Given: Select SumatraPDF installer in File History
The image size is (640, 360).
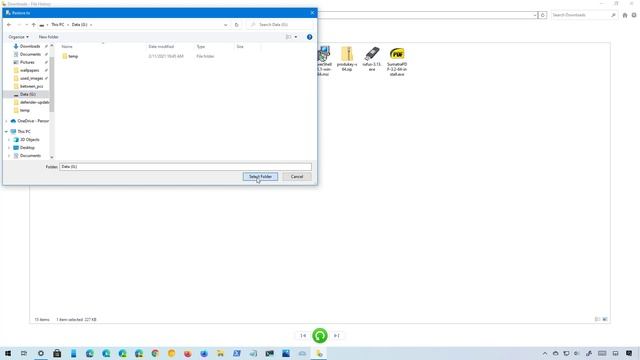Looking at the screenshot, I should pos(397,62).
